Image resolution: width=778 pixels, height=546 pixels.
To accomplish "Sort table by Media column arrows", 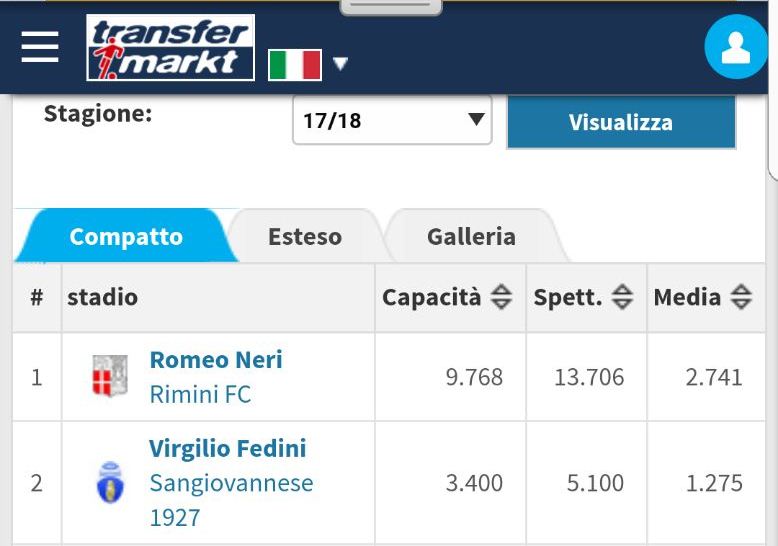I will (741, 297).
